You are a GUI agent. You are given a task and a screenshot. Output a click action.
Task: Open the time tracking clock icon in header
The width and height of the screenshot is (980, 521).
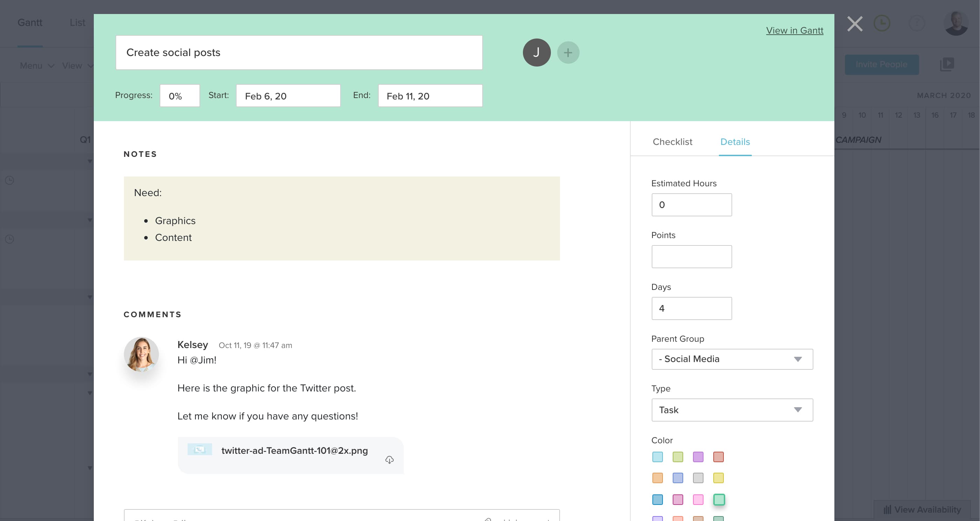[882, 23]
